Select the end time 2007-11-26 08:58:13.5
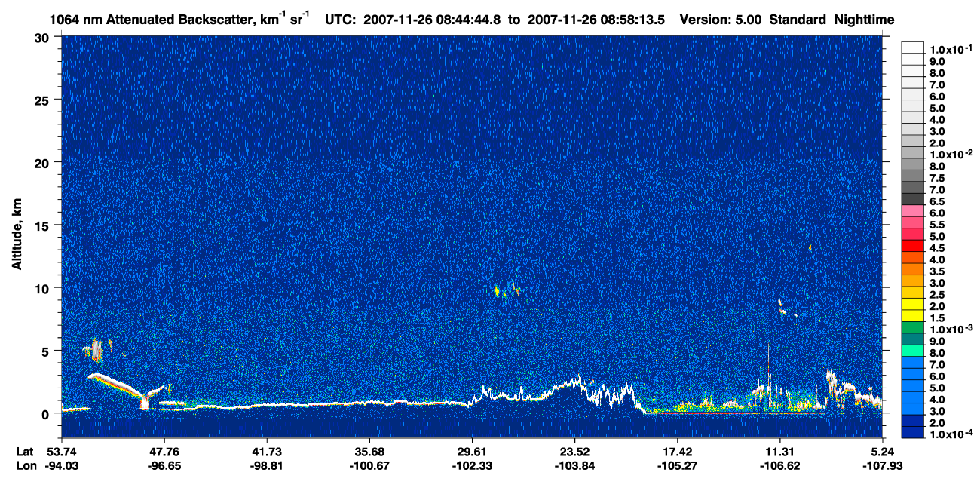 595,20
